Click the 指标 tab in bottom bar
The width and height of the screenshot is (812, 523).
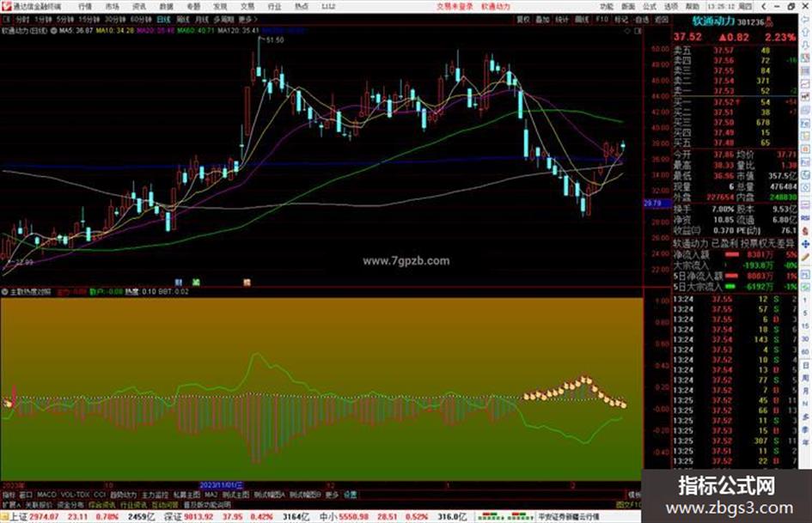9,495
